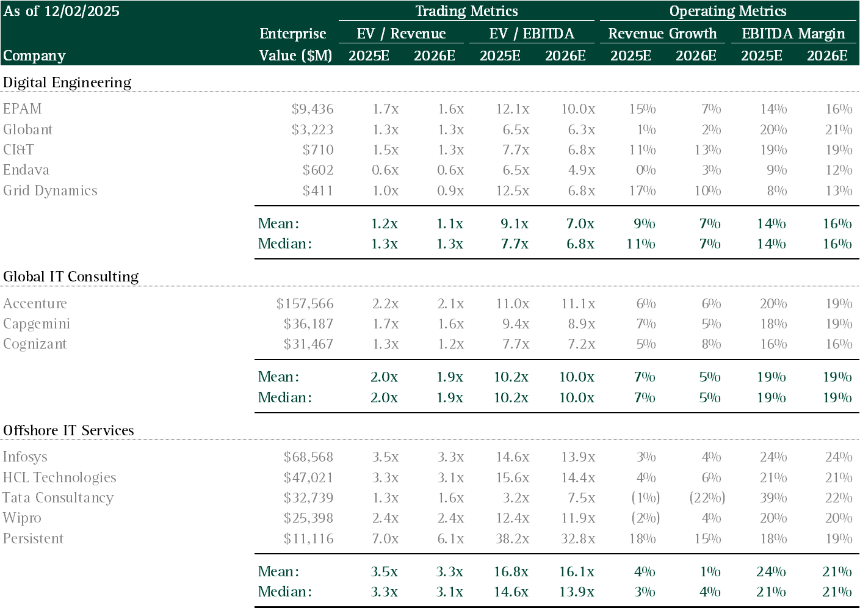Screen dimensions: 860x616
Task: Click Persistent's 38.2x EV/EBITDA value
Action: pyautogui.click(x=513, y=538)
